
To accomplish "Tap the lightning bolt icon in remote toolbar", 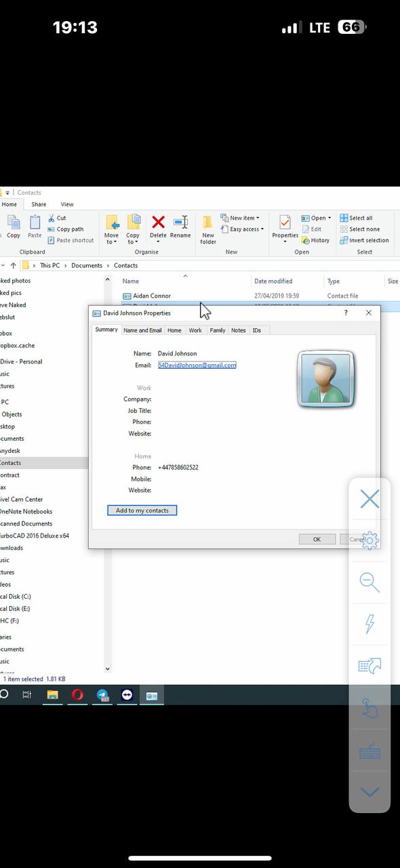I will click(369, 623).
